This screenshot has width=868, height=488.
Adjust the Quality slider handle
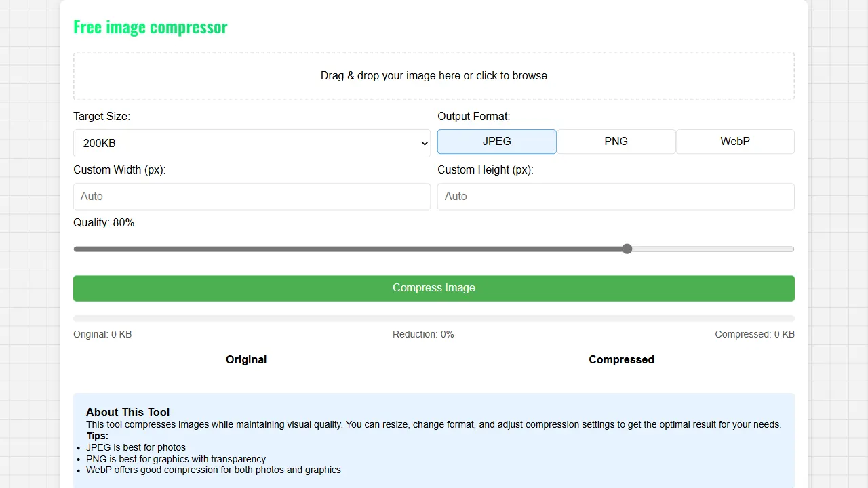tap(627, 249)
